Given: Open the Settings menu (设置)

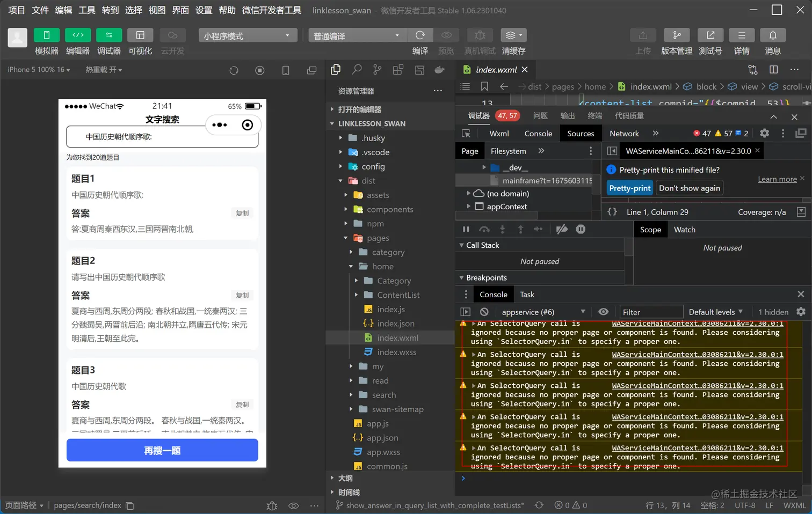Looking at the screenshot, I should pos(204,10).
